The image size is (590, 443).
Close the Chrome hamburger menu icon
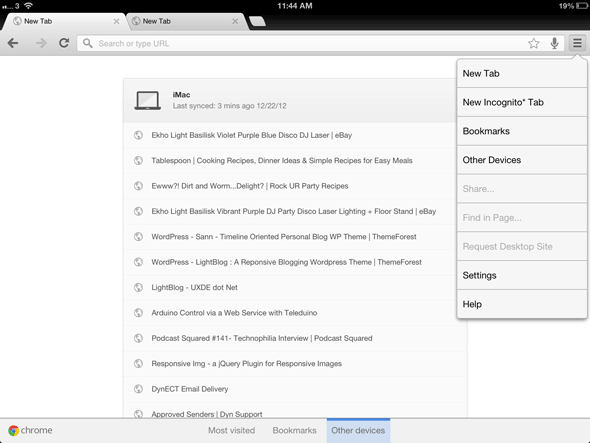click(577, 43)
